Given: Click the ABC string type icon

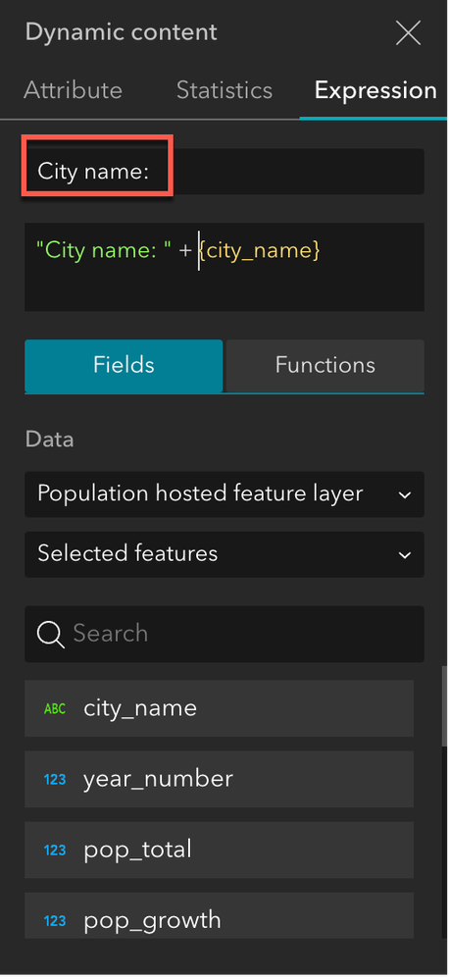Looking at the screenshot, I should (x=55, y=708).
